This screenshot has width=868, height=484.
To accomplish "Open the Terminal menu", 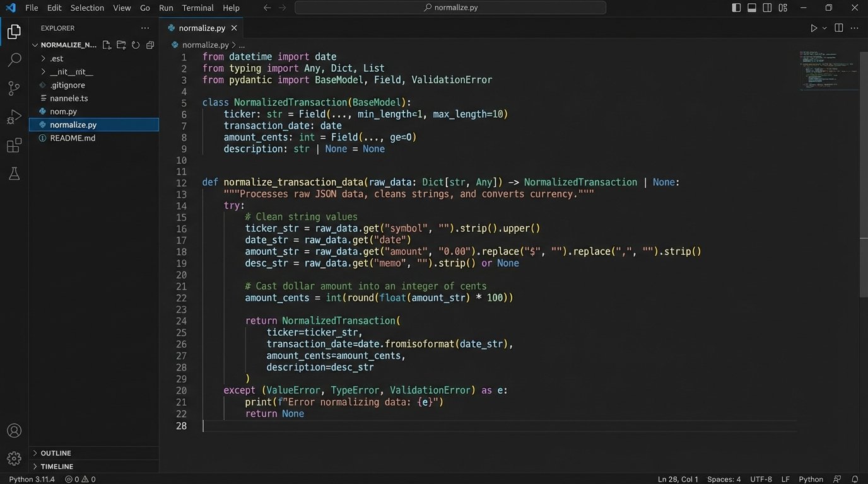I will pyautogui.click(x=197, y=8).
